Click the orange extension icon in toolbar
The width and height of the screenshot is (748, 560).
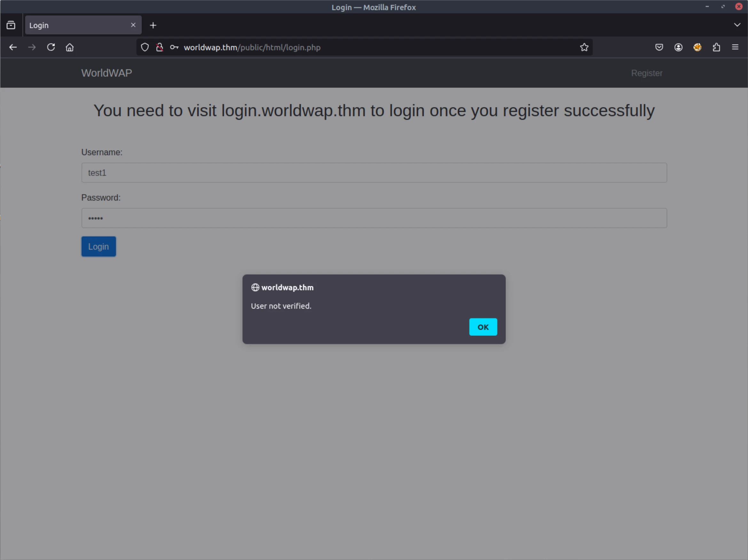click(697, 47)
